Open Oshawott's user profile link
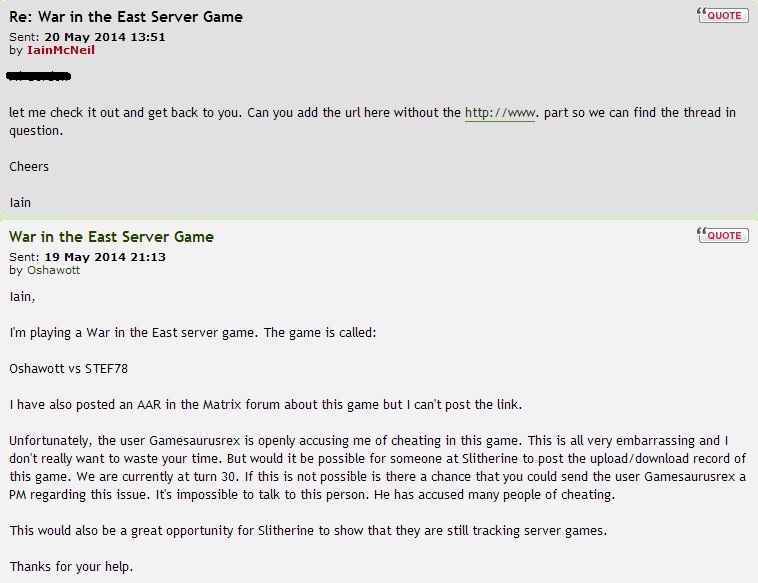Viewport: 758px width, 583px height. pos(56,270)
